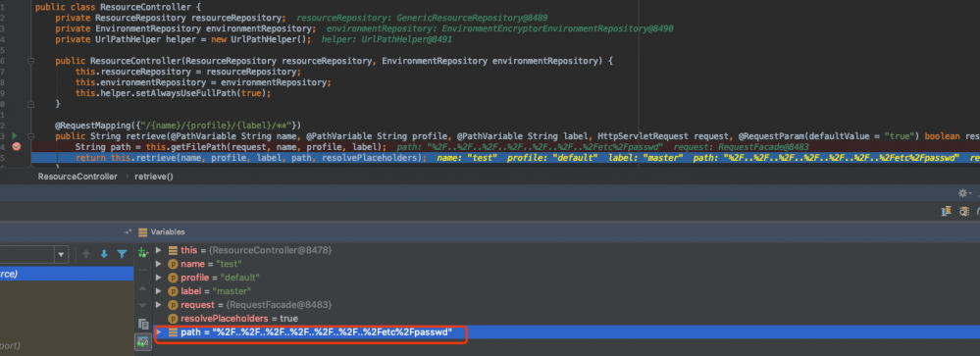The image size is (980, 356).
Task: Select the path variable value text
Action: coord(334,332)
